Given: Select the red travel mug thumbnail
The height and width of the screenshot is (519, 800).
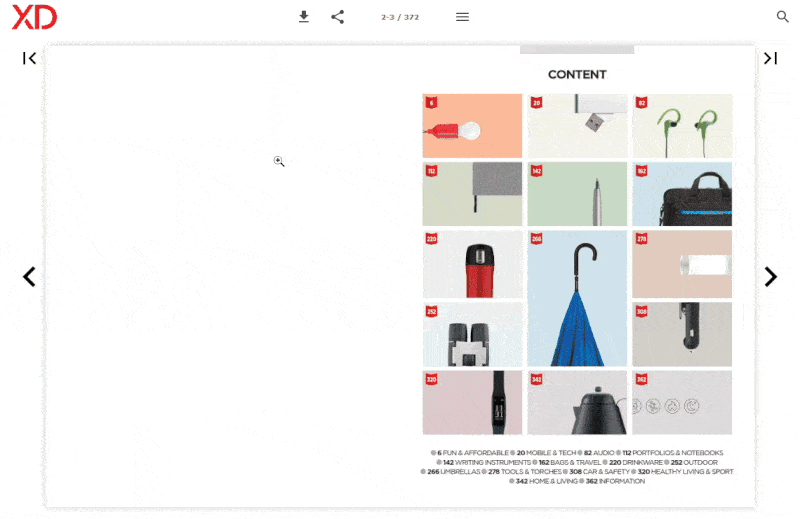Looking at the screenshot, I should click(472, 264).
